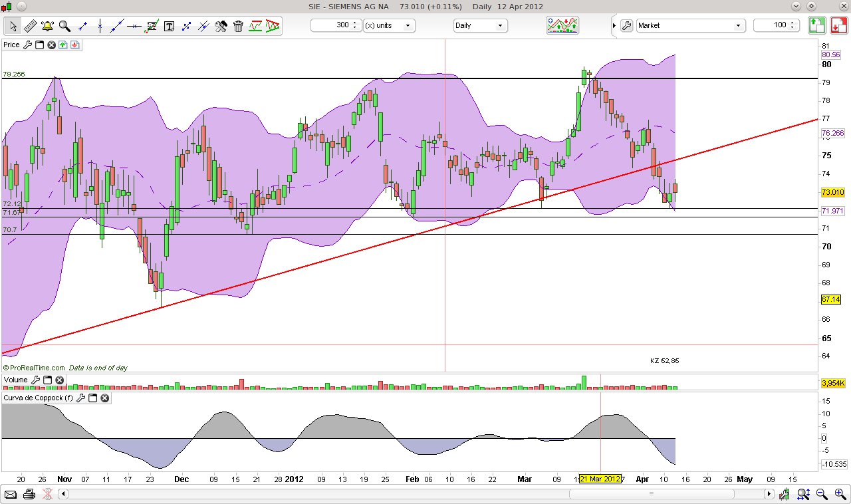Activate the ruler measurement tool
851x504 pixels.
point(29,25)
